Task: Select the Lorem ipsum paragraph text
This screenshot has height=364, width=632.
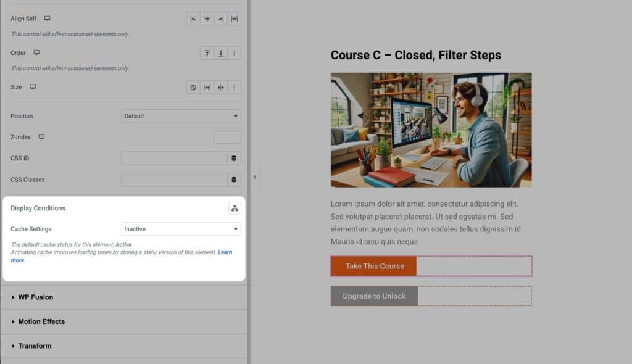Action: 426,223
